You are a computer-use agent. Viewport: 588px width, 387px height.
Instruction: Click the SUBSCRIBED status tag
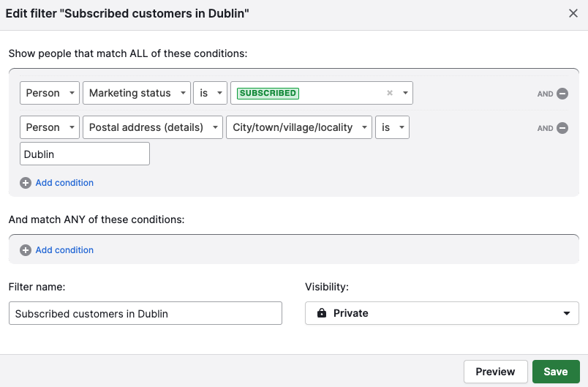268,93
